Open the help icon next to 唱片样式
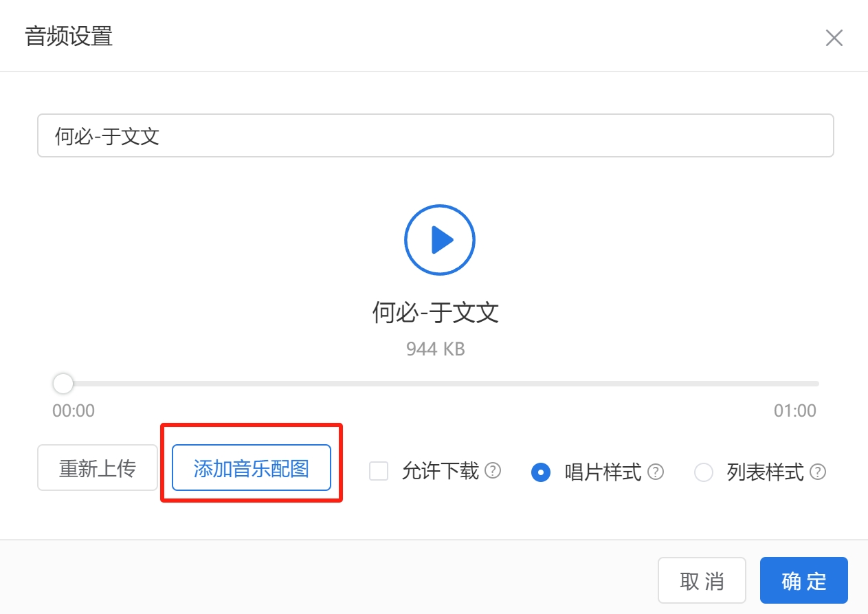The image size is (868, 614). (x=656, y=472)
